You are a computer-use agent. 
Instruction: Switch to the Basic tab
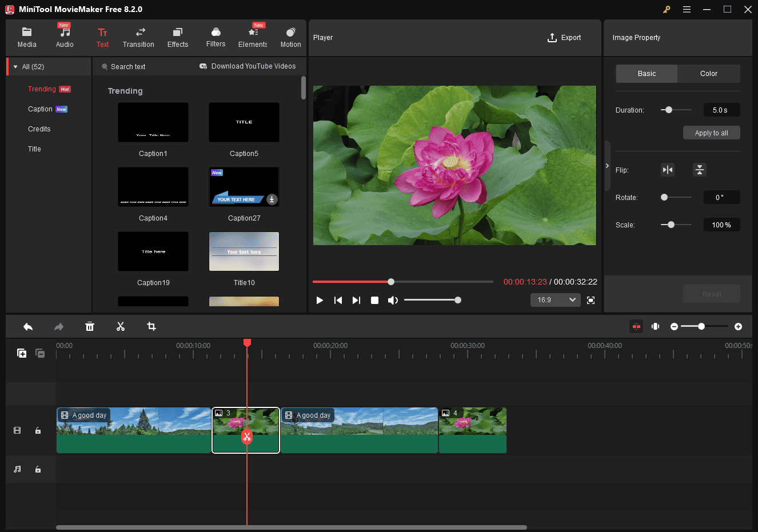647,74
